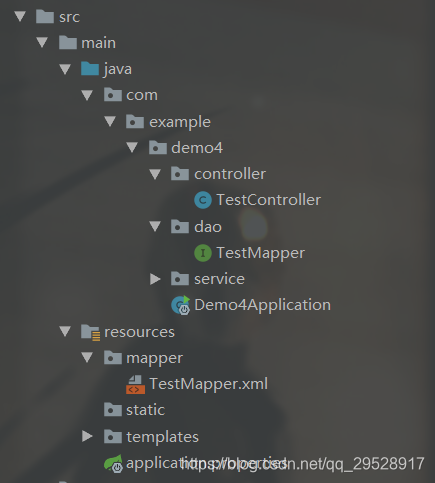The height and width of the screenshot is (483, 435).
Task: Expand the templates folder arrow
Action: pyautogui.click(x=87, y=436)
